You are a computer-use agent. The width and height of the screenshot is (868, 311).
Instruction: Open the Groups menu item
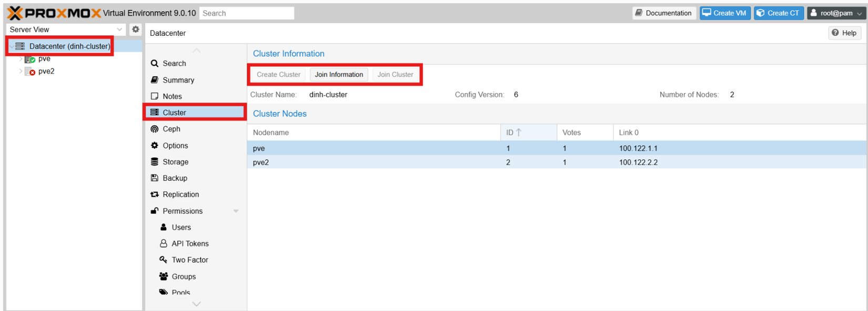tap(195, 276)
